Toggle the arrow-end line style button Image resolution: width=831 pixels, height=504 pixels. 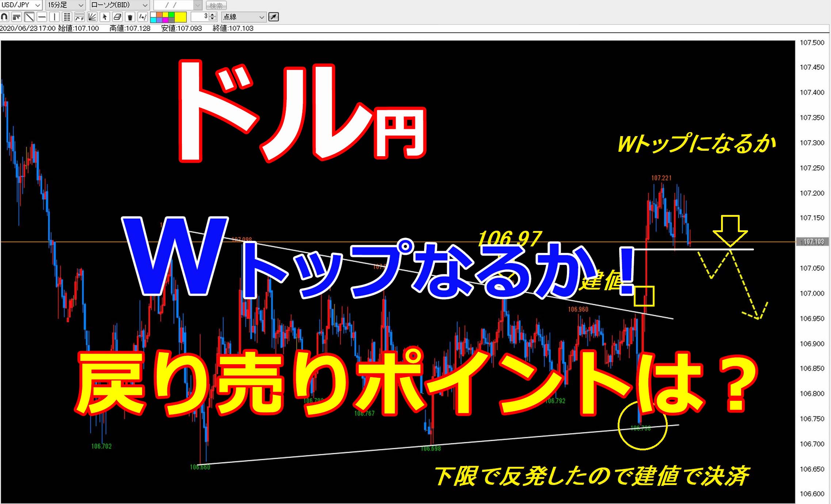pos(274,17)
